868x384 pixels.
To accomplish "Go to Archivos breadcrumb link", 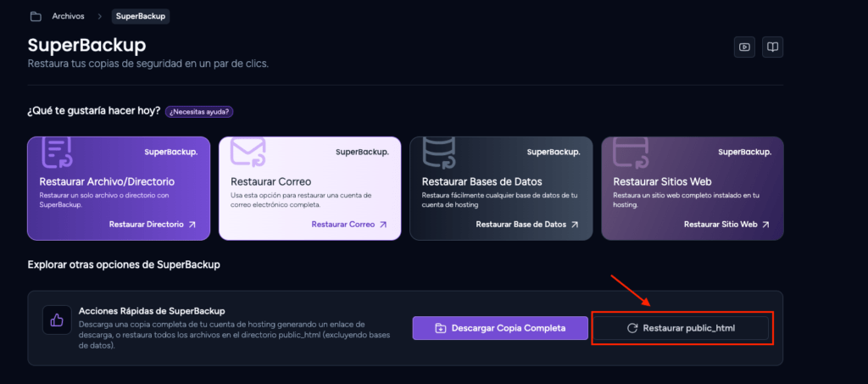I will (68, 17).
